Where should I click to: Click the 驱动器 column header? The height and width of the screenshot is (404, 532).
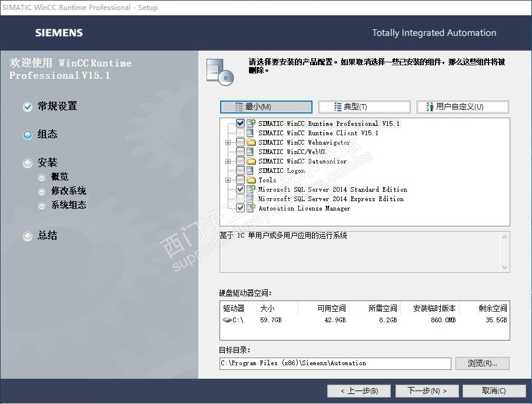pos(234,308)
